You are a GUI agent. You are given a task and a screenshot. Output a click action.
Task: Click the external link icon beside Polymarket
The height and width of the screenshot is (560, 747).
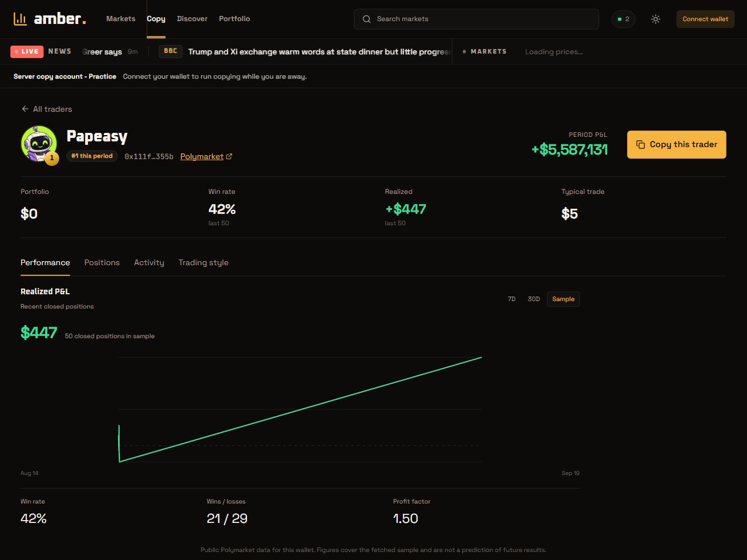coord(229,156)
